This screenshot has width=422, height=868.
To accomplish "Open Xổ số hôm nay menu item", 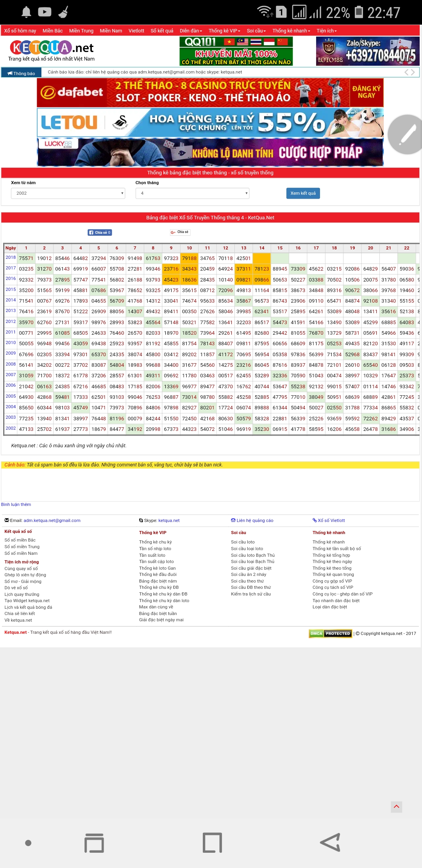I will coord(20,30).
